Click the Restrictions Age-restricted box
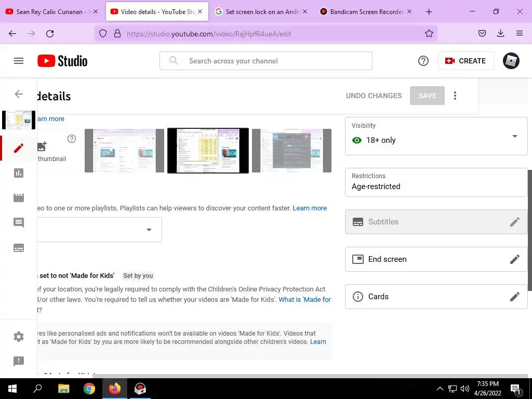This screenshot has height=399, width=532. 436,182
